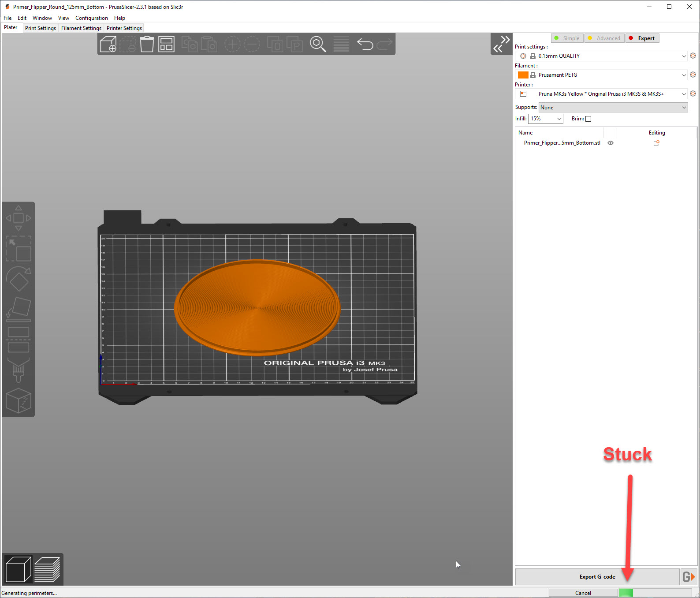Open the Print settings preset dropdown
This screenshot has height=598, width=700.
point(601,56)
